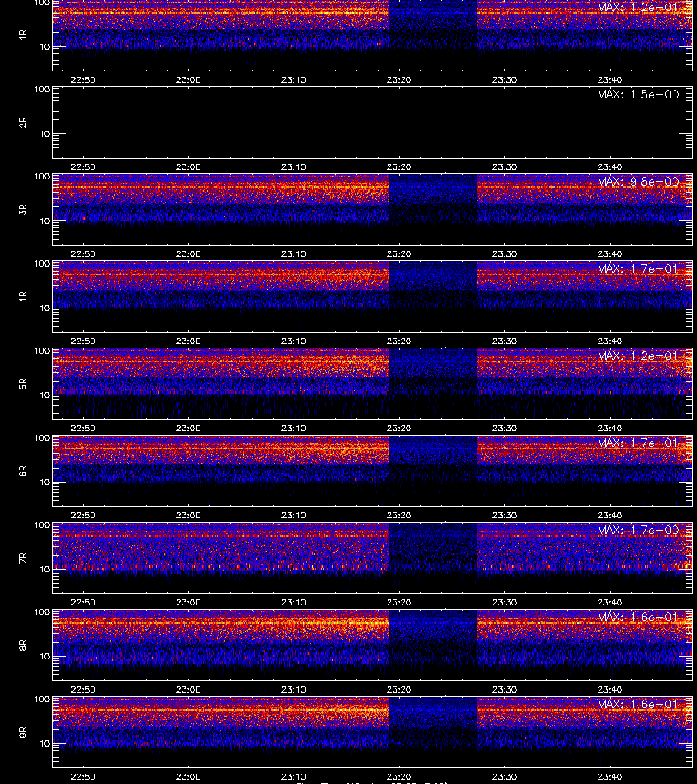Click the 1R panel axis label
The width and height of the screenshot is (697, 784).
pos(23,35)
